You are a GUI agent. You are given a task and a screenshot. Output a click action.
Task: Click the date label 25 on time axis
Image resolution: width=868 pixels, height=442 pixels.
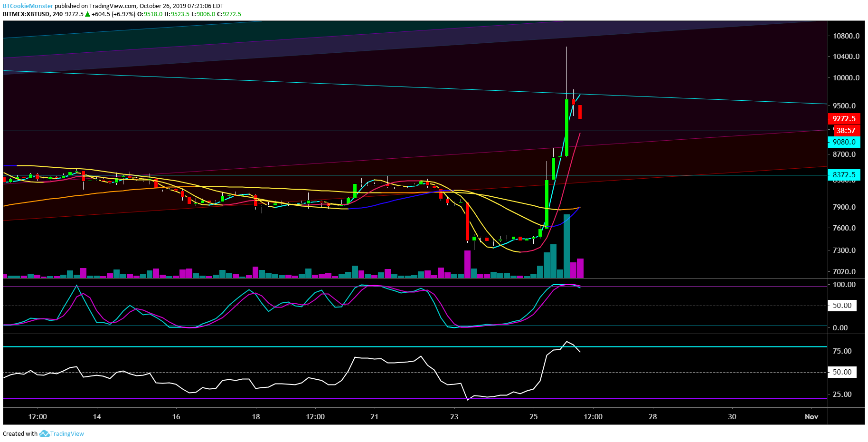click(x=534, y=417)
